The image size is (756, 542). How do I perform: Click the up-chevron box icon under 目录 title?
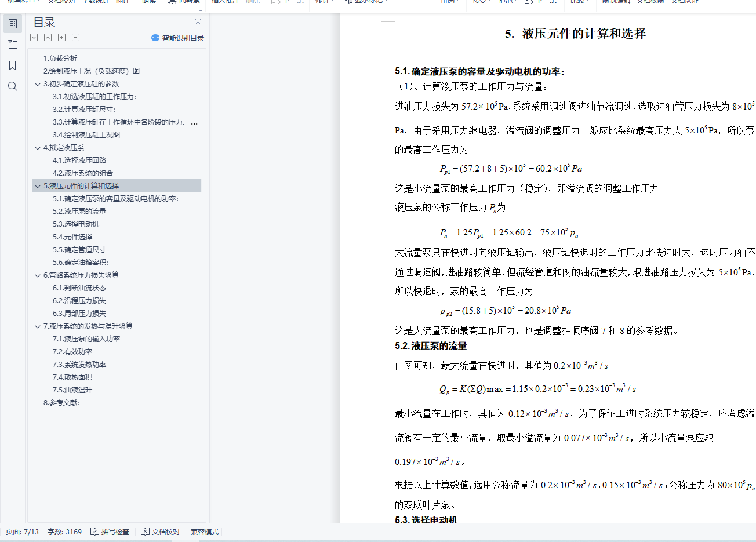pos(48,38)
